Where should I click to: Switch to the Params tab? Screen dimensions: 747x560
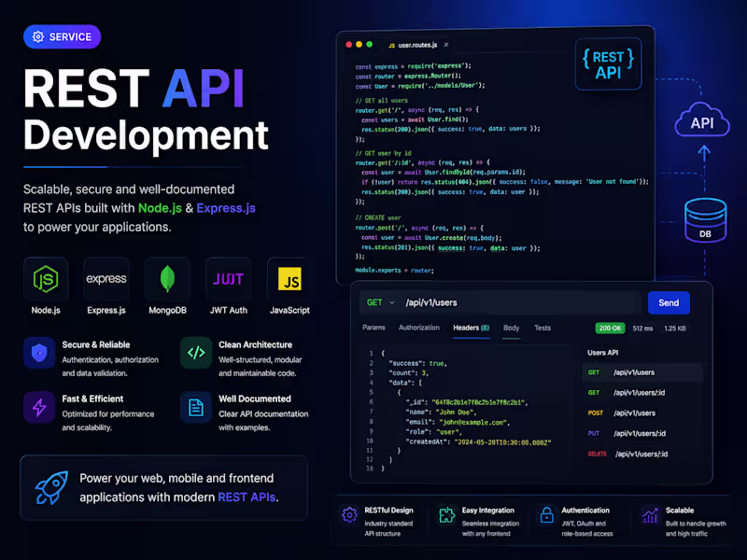coord(373,328)
